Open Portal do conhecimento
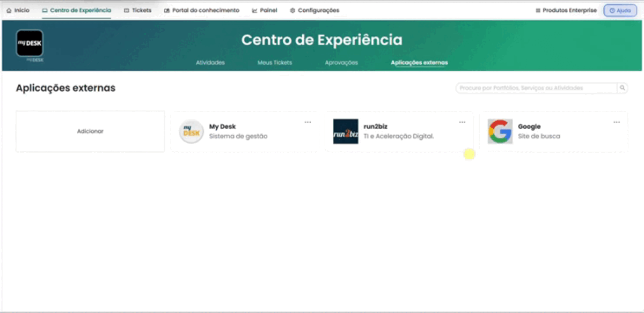The image size is (644, 313). click(202, 10)
